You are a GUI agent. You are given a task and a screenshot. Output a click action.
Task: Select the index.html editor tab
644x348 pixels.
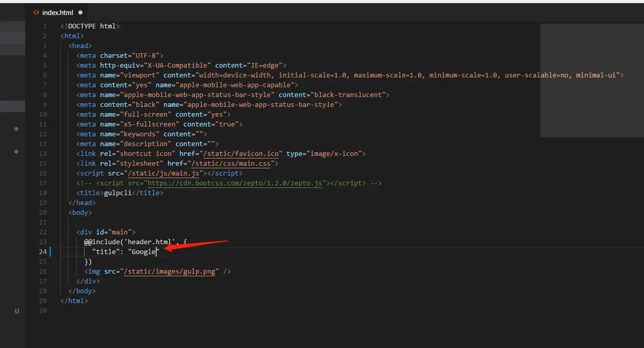click(57, 12)
